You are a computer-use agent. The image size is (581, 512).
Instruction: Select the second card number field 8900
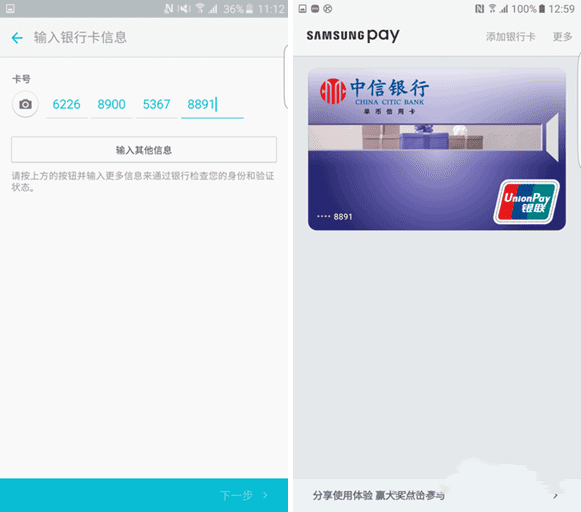point(112,104)
